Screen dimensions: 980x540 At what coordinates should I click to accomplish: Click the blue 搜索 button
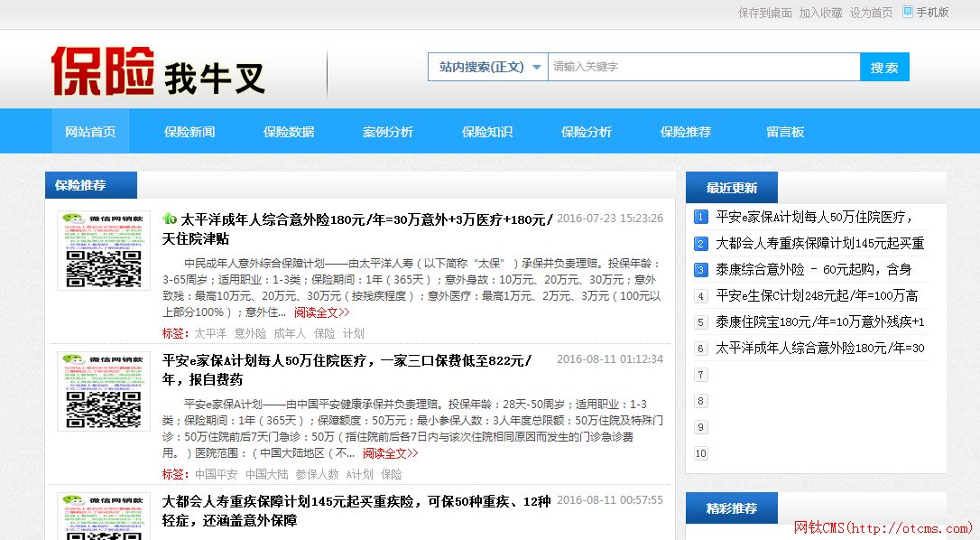click(884, 67)
